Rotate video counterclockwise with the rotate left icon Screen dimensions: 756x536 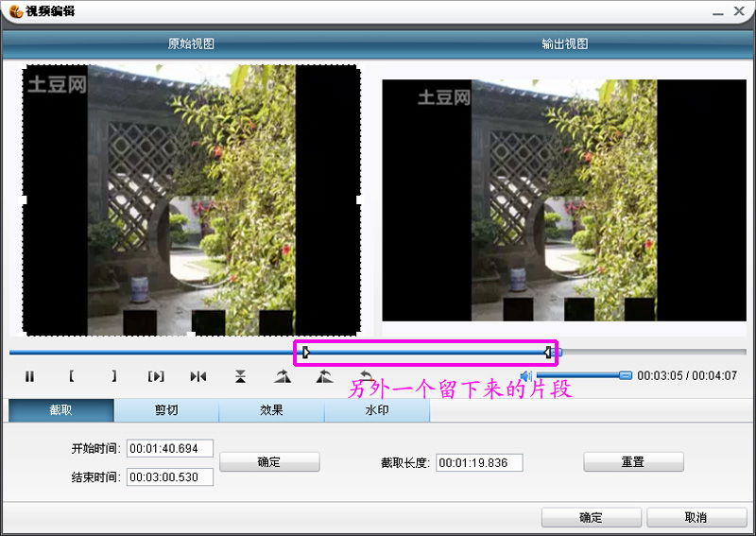324,376
